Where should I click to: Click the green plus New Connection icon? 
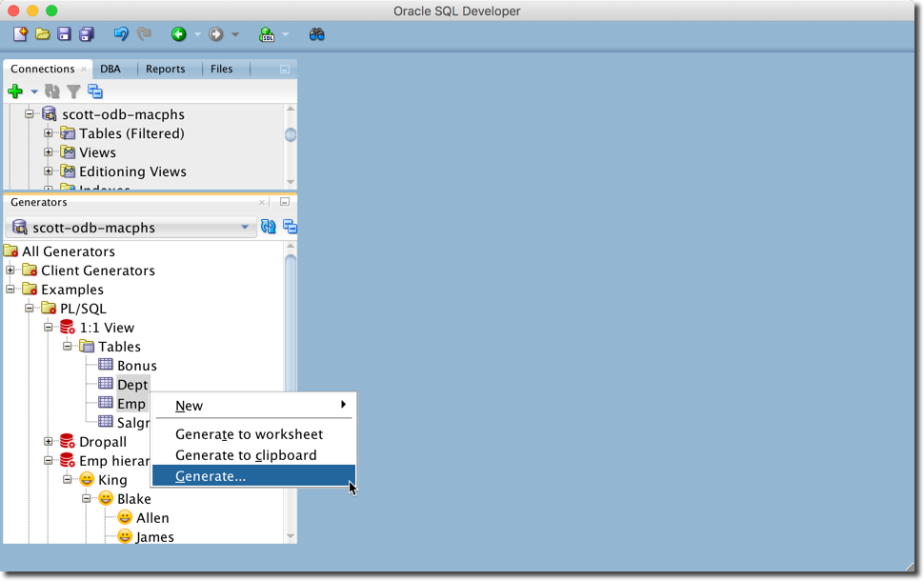pos(15,91)
